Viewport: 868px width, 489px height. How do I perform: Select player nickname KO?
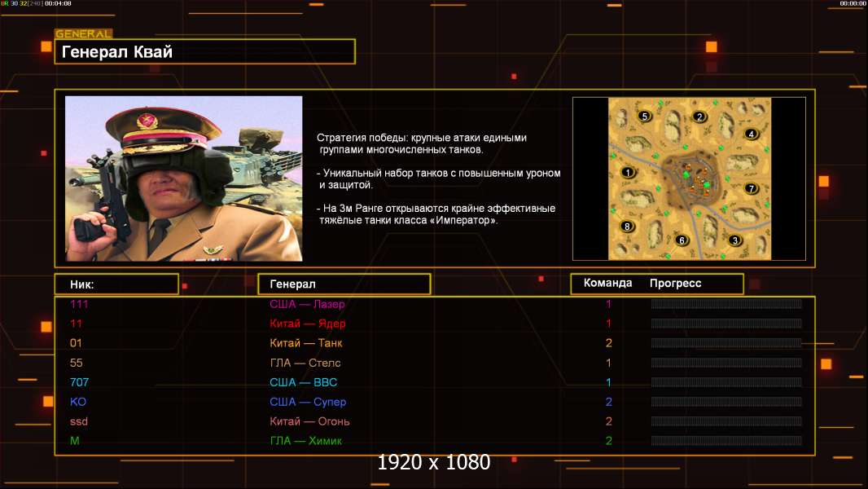78,402
